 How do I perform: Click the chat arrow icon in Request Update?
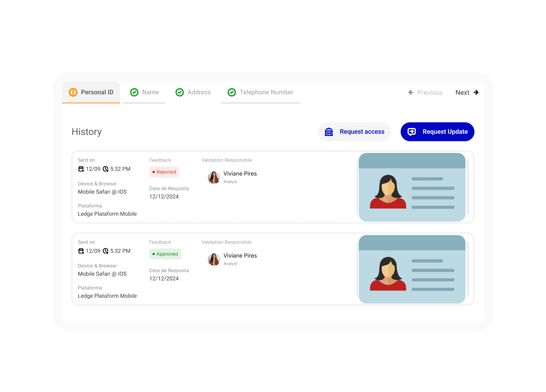point(412,132)
